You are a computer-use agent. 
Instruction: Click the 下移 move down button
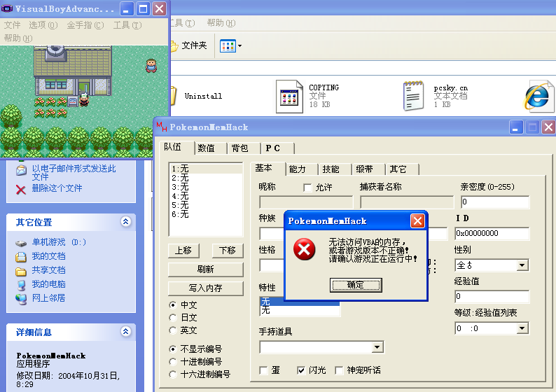click(228, 251)
